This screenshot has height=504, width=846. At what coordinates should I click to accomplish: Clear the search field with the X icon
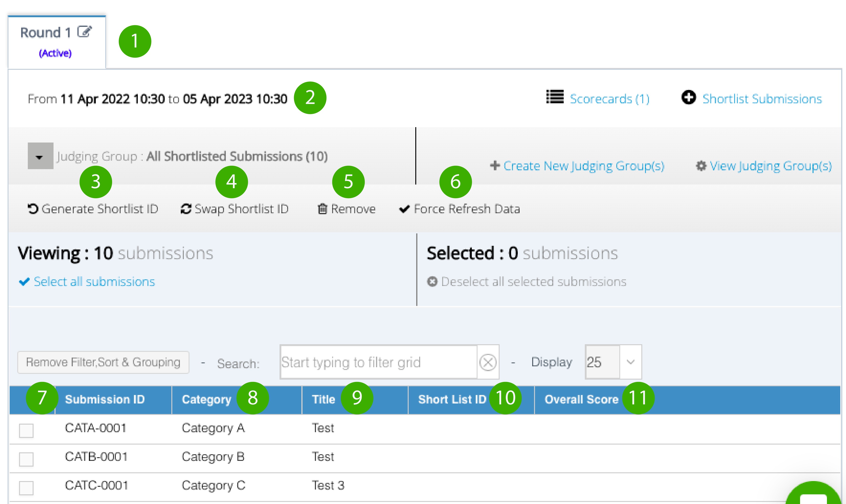pos(488,362)
